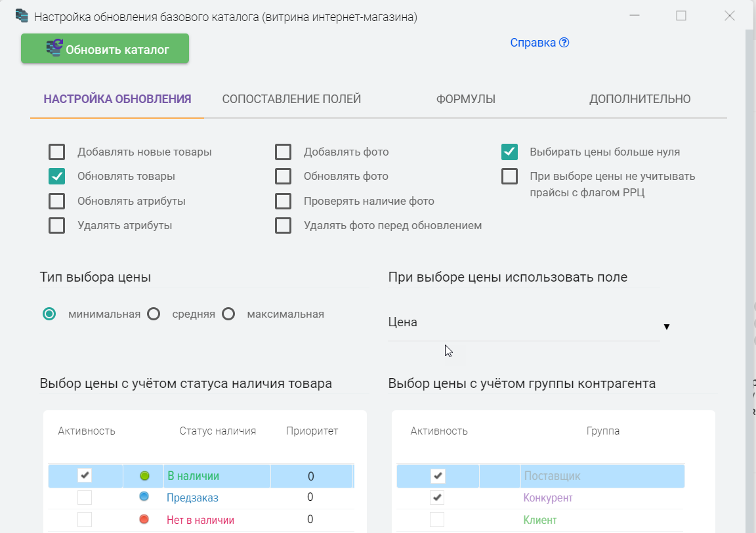
Task: Click the question mark help icon
Action: [x=564, y=43]
